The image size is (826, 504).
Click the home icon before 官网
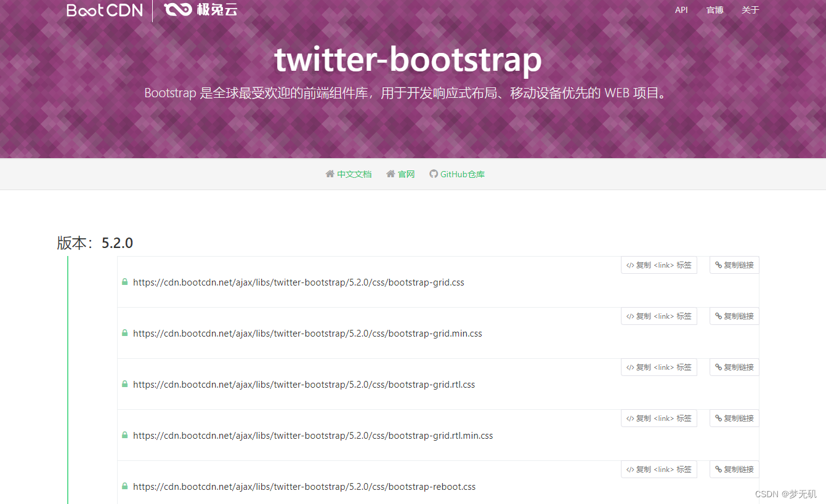[391, 174]
